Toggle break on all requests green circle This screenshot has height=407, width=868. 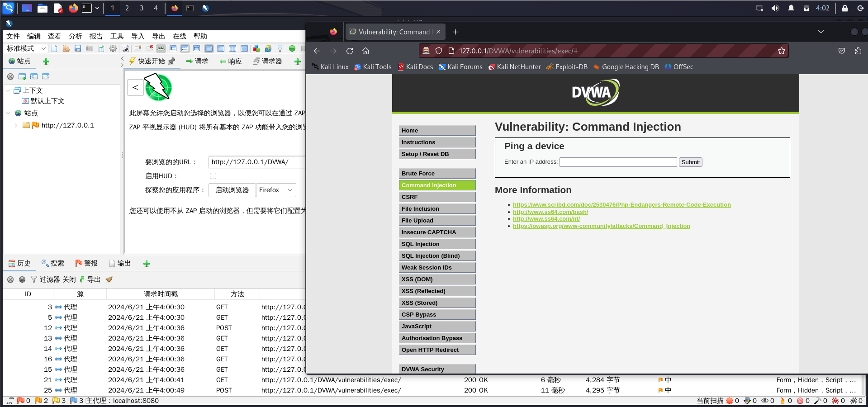292,48
